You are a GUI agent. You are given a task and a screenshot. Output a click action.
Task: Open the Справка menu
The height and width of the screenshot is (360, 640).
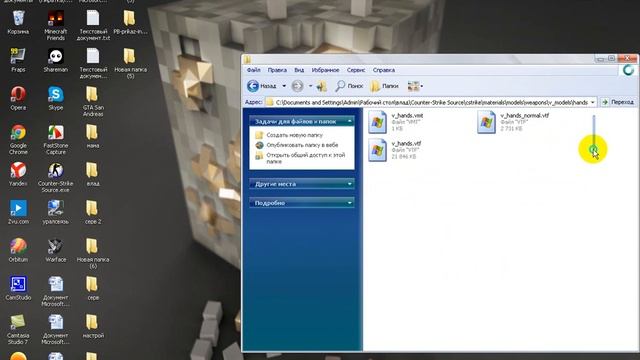(384, 70)
